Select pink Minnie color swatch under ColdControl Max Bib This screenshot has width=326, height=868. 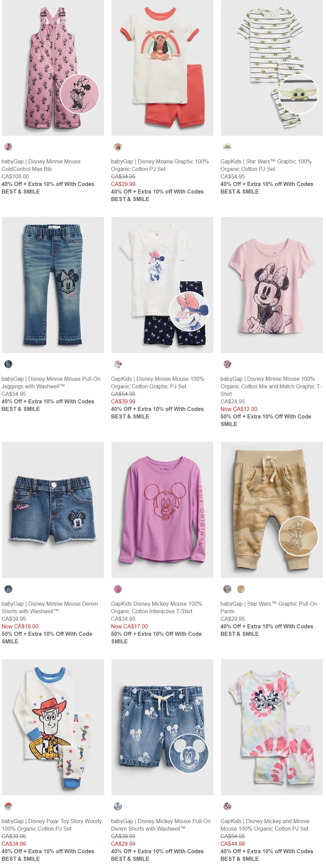8,147
